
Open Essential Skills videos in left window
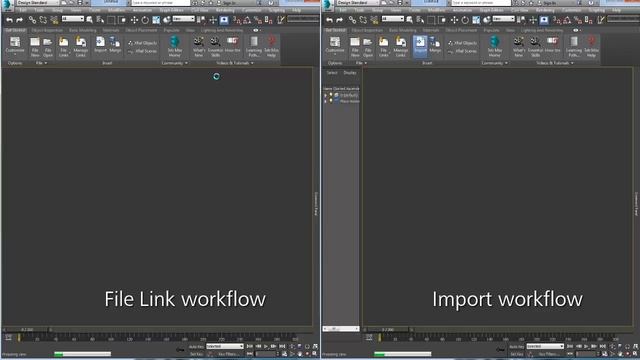coord(215,47)
